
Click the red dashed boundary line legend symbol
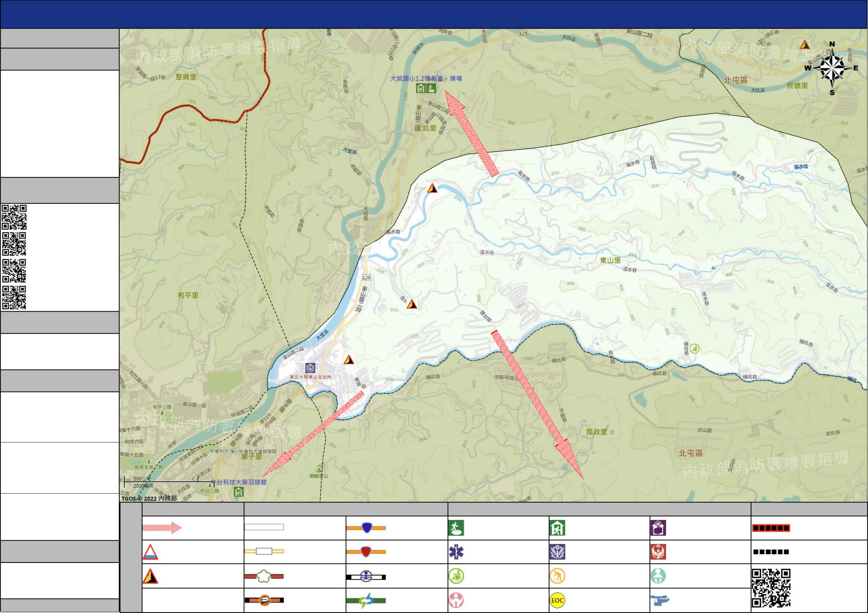point(771,528)
